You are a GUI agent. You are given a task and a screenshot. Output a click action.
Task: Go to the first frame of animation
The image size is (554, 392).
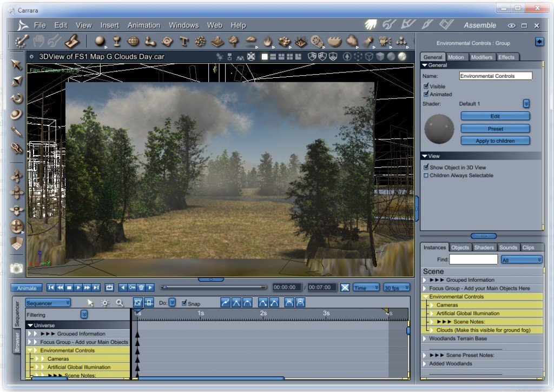tap(51, 288)
